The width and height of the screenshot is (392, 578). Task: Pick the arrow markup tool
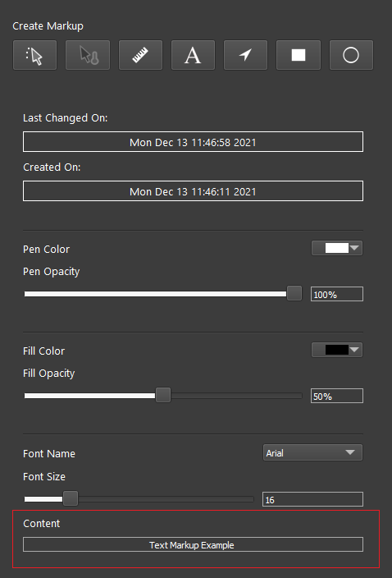click(x=245, y=55)
